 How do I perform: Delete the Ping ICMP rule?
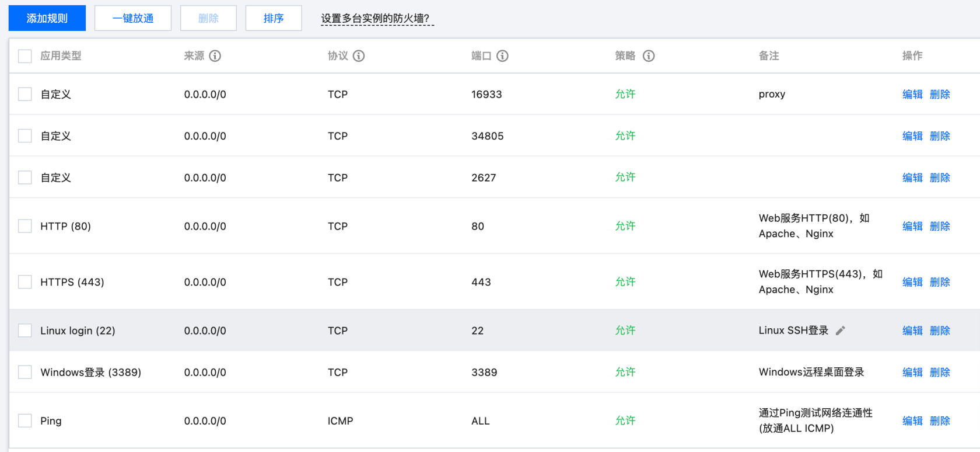[940, 420]
